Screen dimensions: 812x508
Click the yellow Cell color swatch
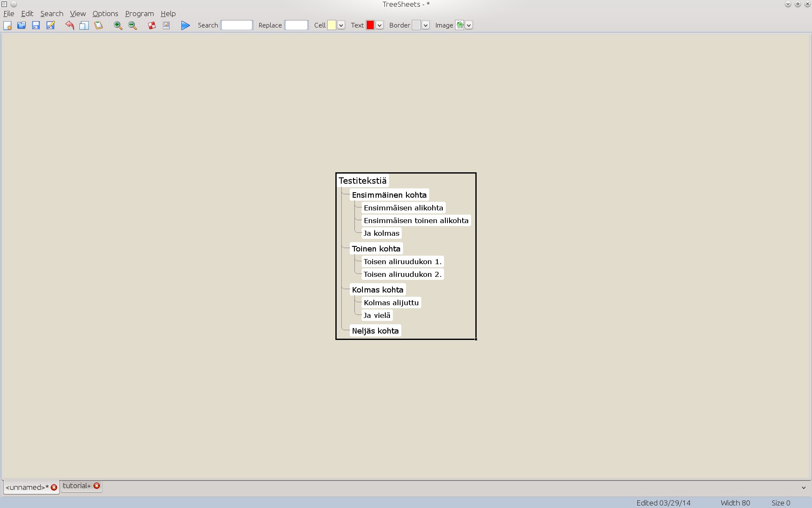[x=332, y=25]
